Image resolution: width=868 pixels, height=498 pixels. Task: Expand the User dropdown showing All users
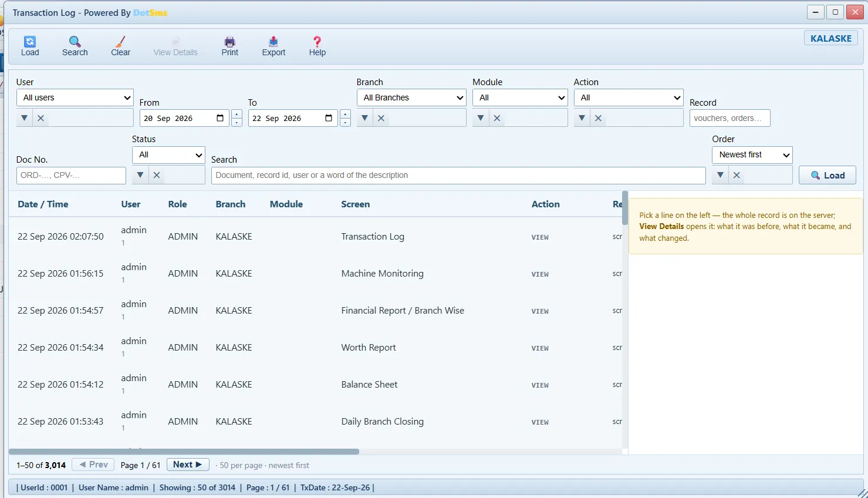(x=75, y=97)
